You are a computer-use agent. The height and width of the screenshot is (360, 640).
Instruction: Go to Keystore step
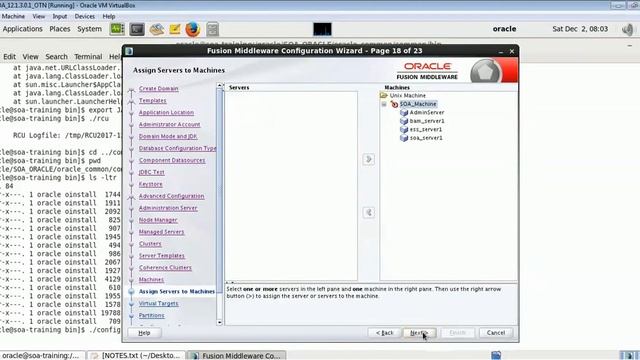(x=151, y=184)
